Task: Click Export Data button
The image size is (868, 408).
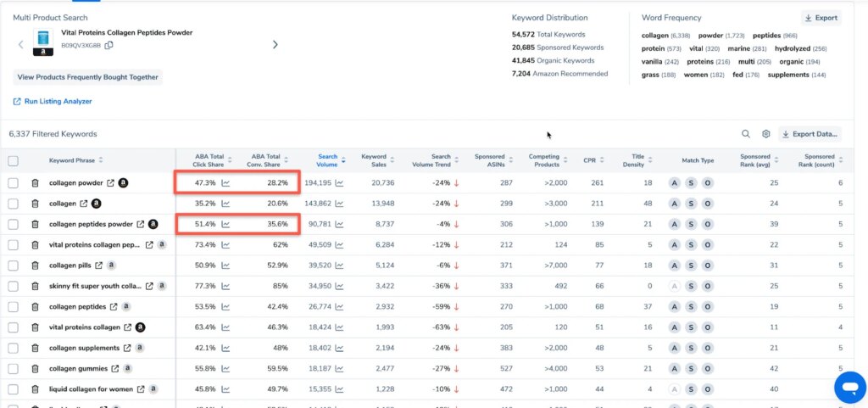Action: point(810,134)
